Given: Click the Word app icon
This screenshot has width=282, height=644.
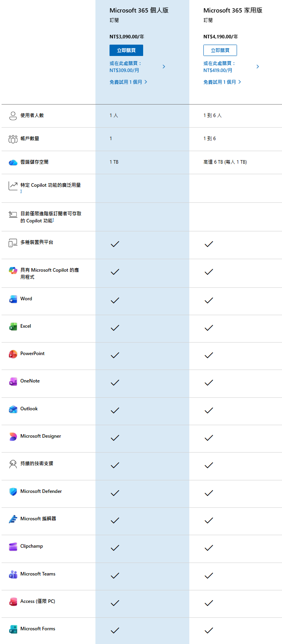Looking at the screenshot, I should click(13, 299).
